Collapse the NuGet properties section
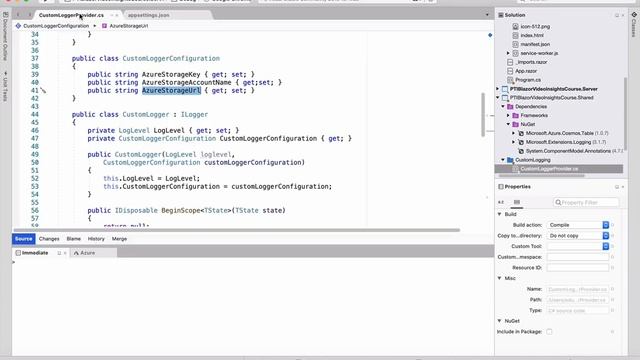This screenshot has width=640, height=360. pos(499,321)
